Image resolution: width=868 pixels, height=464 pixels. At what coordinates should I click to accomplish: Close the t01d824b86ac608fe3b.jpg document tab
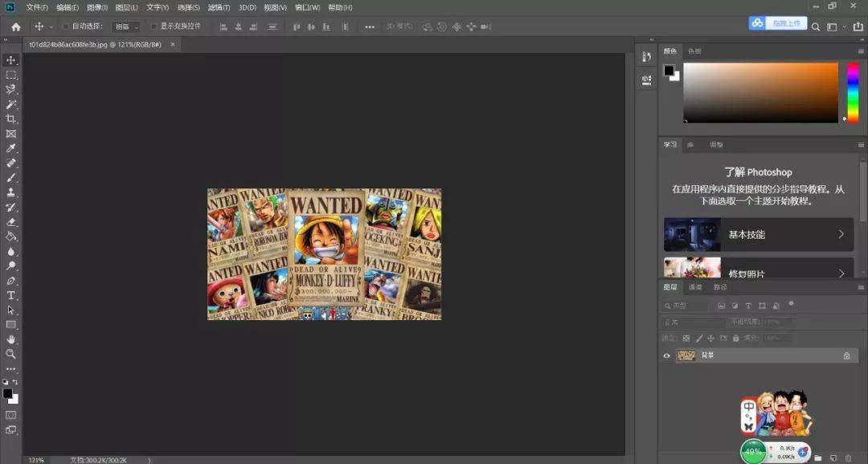tap(173, 44)
